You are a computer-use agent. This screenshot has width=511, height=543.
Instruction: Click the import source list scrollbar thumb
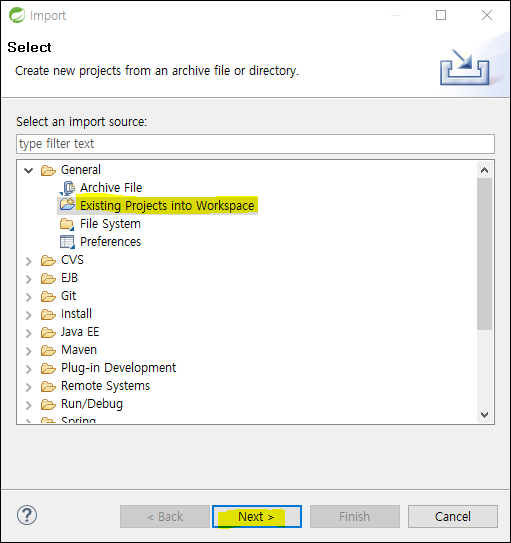click(484, 254)
